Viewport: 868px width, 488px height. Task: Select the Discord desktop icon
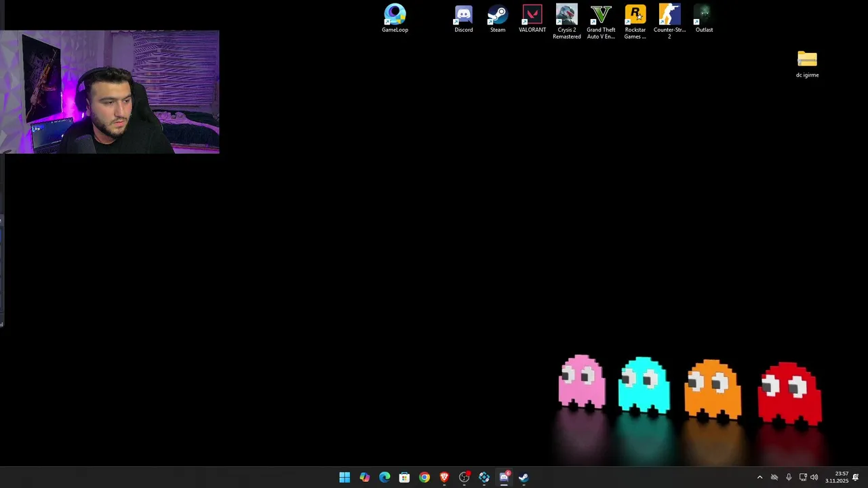[x=464, y=19]
